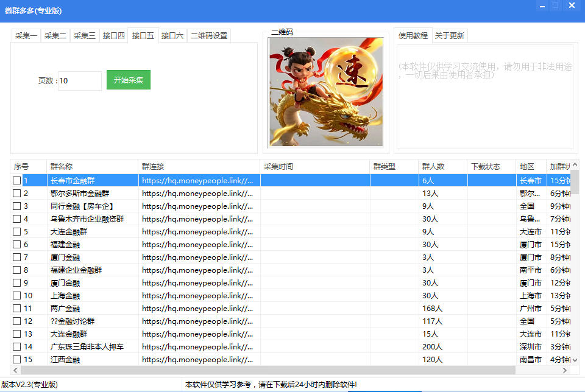The image size is (585, 392).
Task: Open the 接口四 tab
Action: pyautogui.click(x=113, y=35)
